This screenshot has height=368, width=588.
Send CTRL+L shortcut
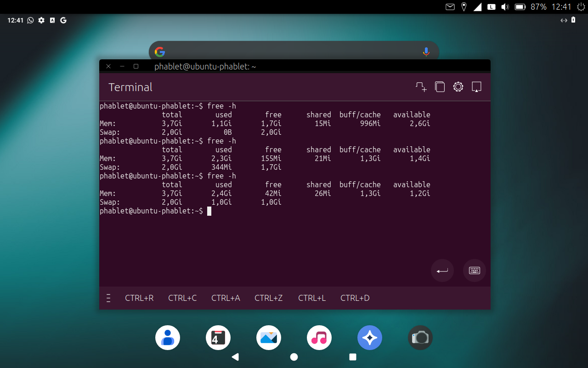coord(312,298)
